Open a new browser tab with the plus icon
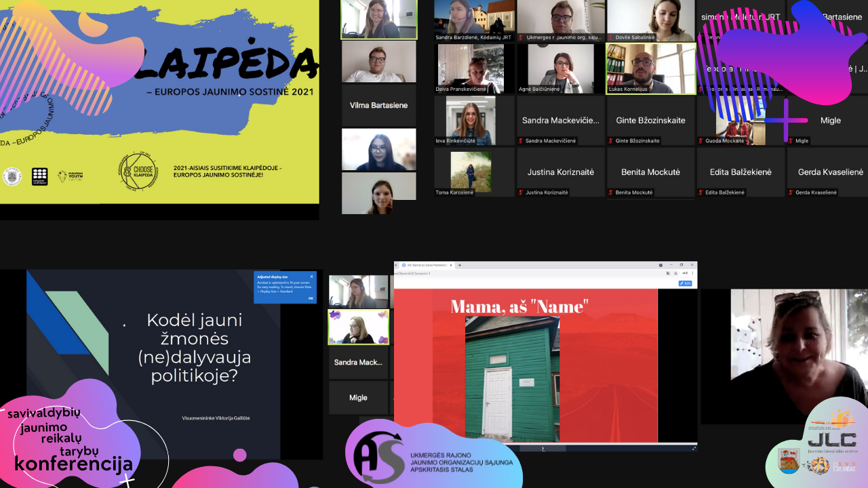The width and height of the screenshot is (868, 488). pyautogui.click(x=460, y=265)
